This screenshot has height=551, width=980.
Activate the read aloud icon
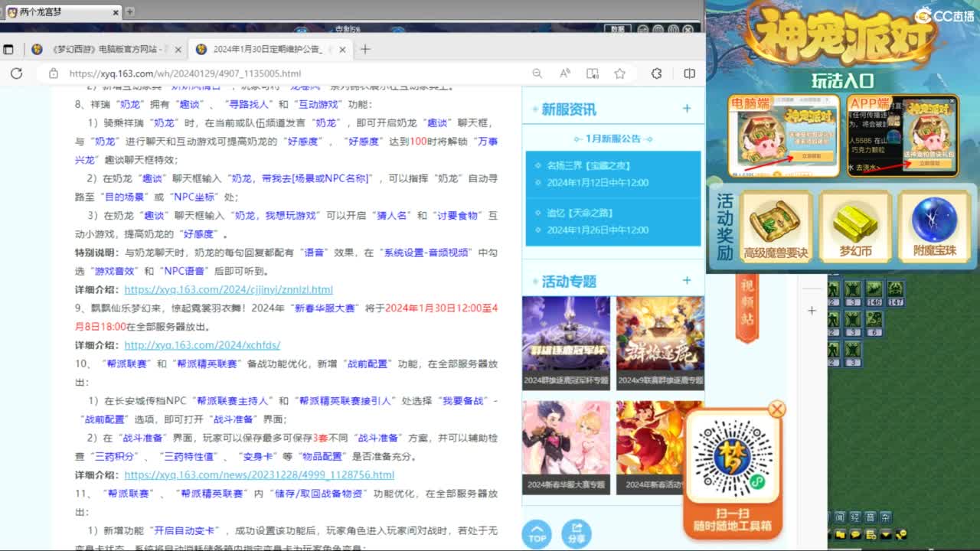coord(564,73)
